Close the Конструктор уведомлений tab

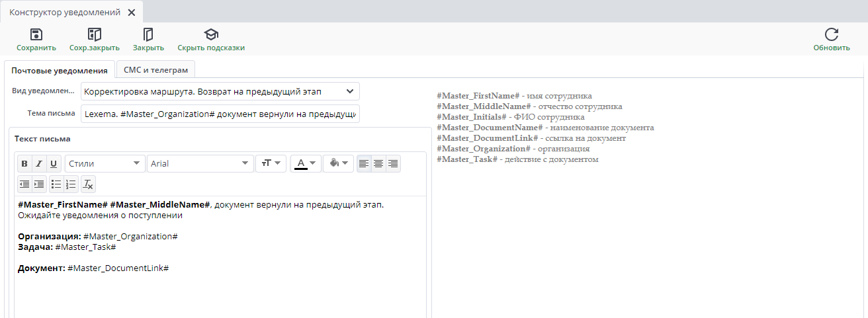(x=131, y=13)
